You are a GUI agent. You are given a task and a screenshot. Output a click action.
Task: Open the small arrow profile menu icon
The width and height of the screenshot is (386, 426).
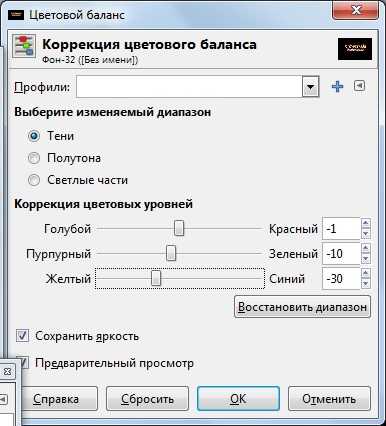pyautogui.click(x=359, y=86)
